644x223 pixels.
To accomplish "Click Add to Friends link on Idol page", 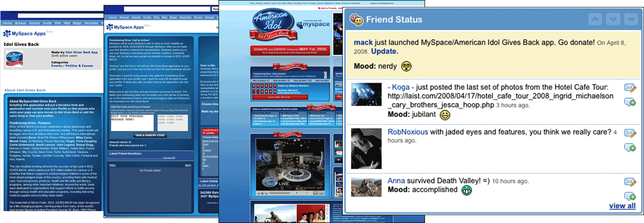I will pos(326,8).
